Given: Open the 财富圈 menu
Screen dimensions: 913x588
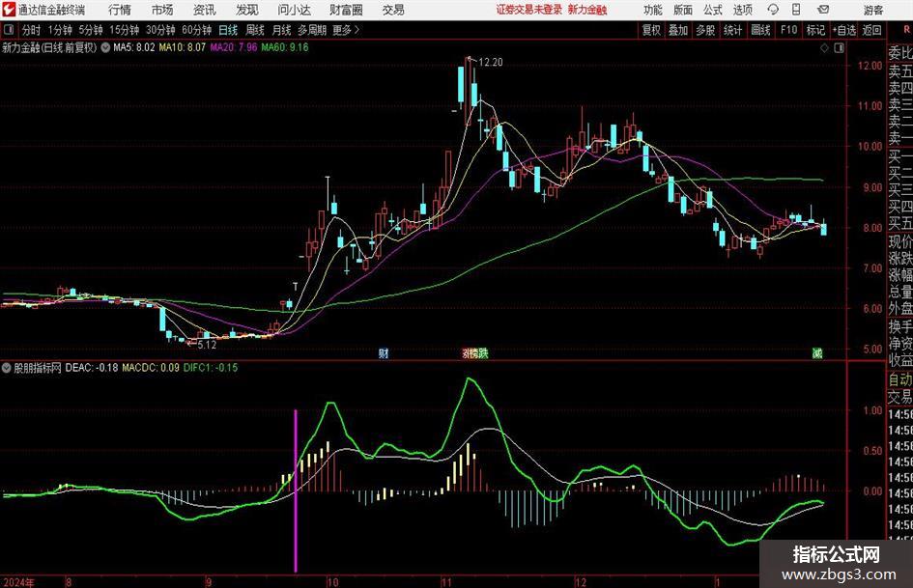Looking at the screenshot, I should [346, 10].
